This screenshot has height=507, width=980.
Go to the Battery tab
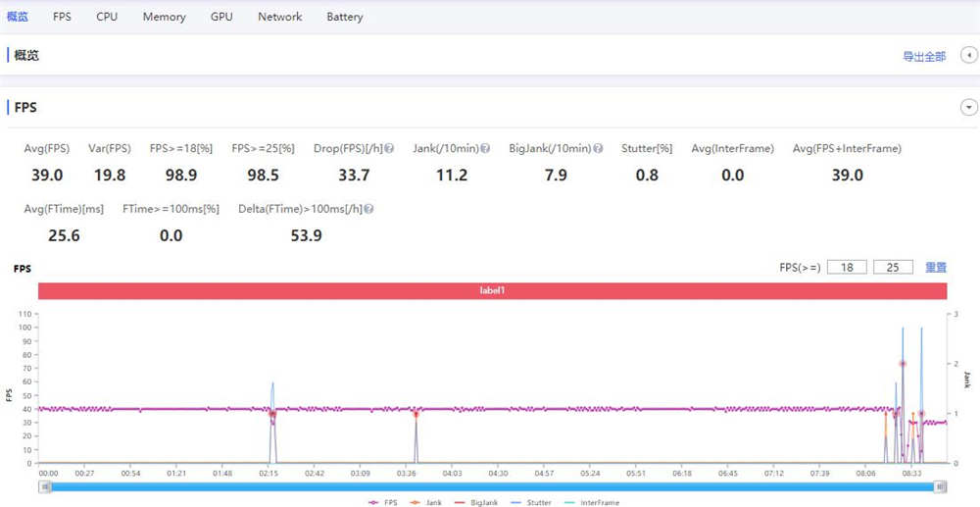(x=344, y=17)
